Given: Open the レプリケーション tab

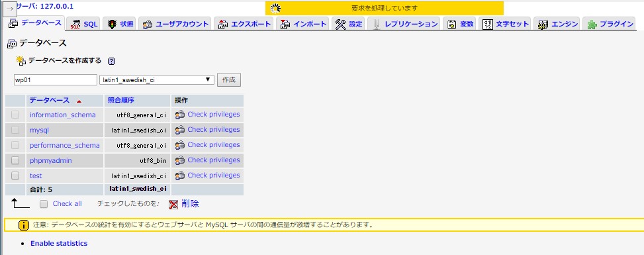Looking at the screenshot, I should click(x=404, y=25).
